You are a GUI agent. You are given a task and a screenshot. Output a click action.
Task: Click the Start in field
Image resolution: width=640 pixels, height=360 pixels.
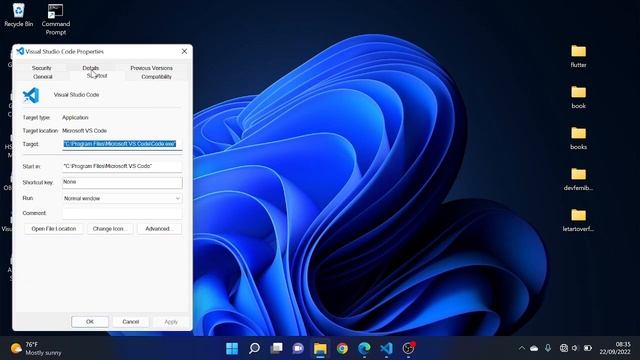pos(122,166)
